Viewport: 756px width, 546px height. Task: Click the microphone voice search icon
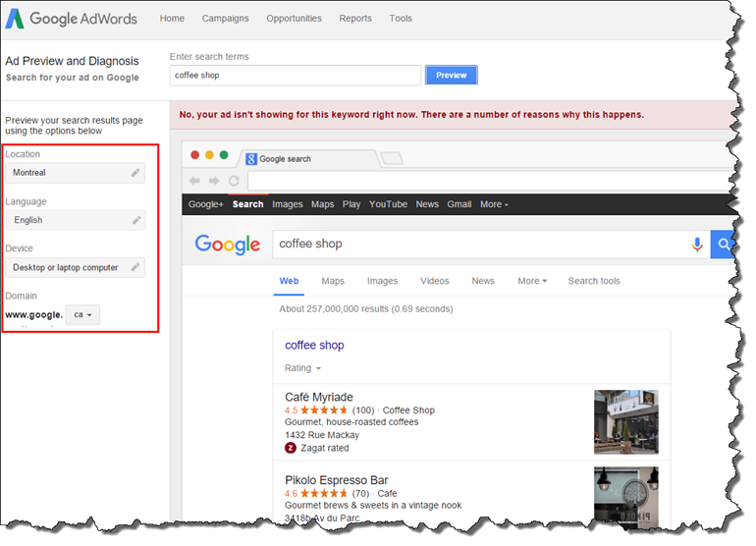[698, 244]
